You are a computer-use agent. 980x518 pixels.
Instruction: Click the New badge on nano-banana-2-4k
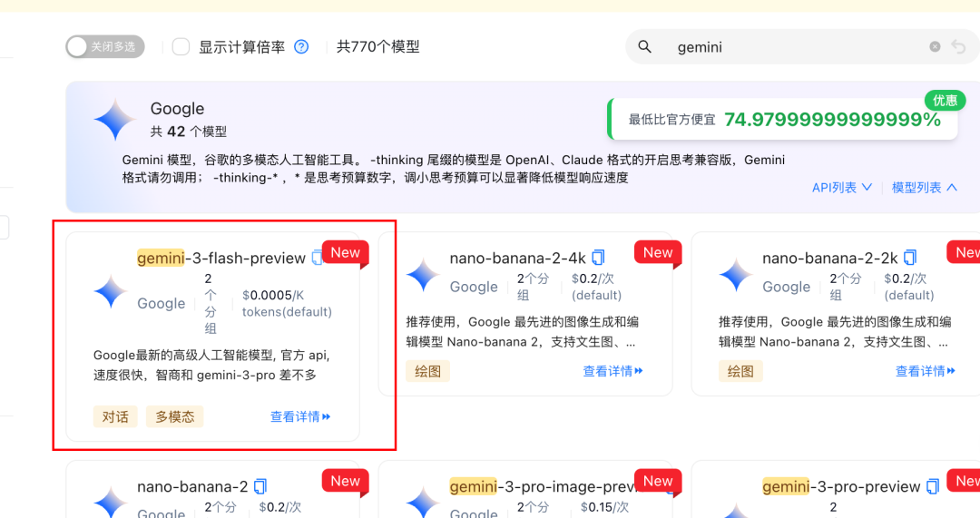tap(658, 253)
